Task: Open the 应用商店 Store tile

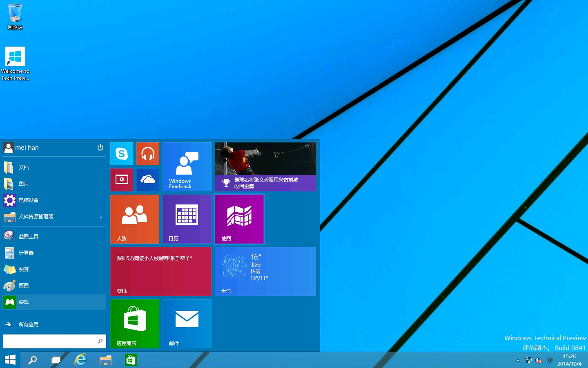Action: click(x=135, y=324)
